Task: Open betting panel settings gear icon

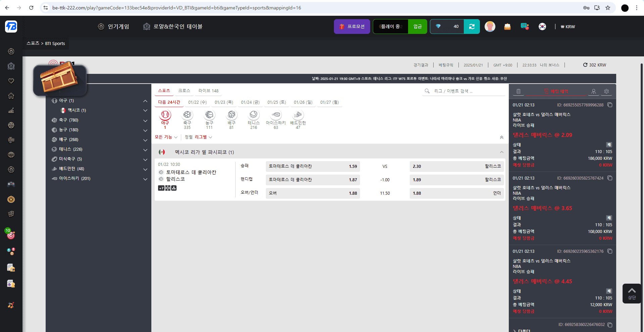Action: (606, 91)
